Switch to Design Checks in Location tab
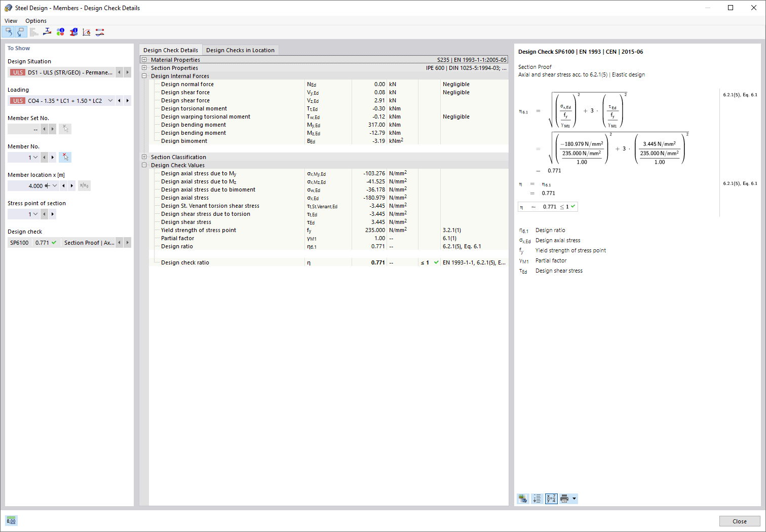The width and height of the screenshot is (766, 532). point(241,50)
